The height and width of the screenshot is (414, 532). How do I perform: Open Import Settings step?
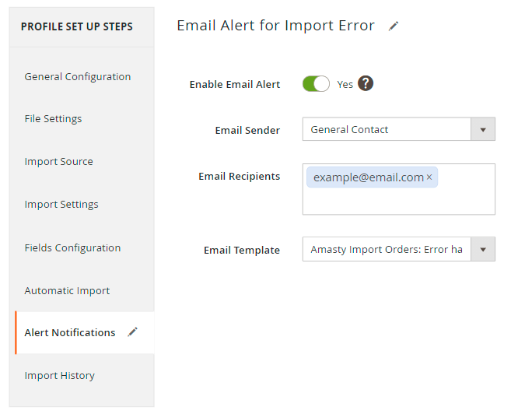pyautogui.click(x=61, y=204)
